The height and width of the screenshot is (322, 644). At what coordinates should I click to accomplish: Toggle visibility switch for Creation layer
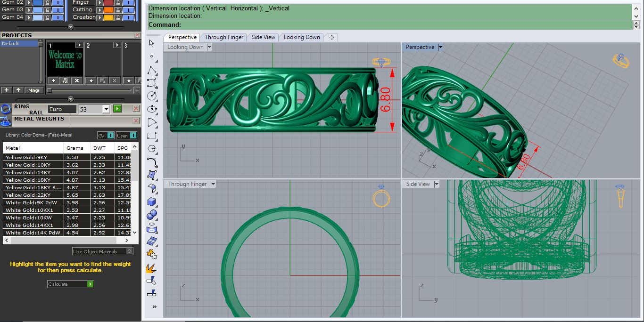click(129, 17)
